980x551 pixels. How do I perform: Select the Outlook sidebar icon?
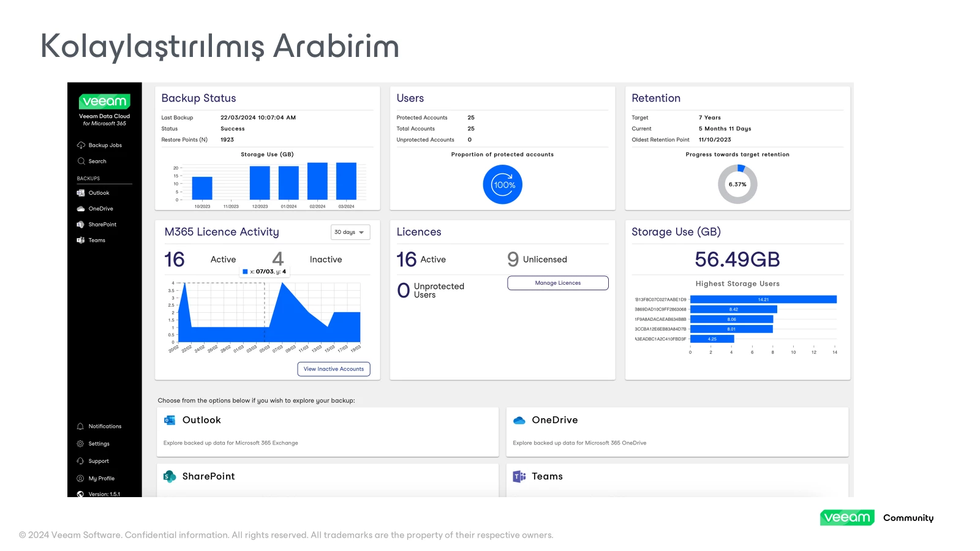[81, 193]
